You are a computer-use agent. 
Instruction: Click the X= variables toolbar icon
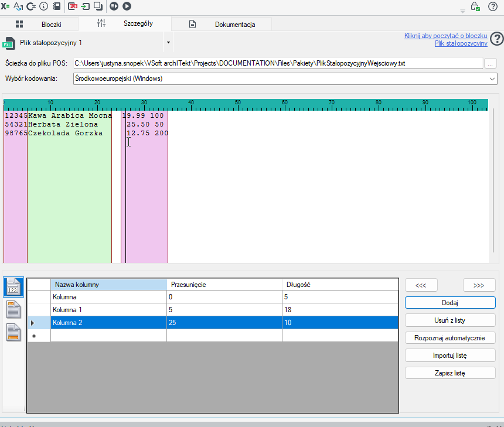click(5, 6)
